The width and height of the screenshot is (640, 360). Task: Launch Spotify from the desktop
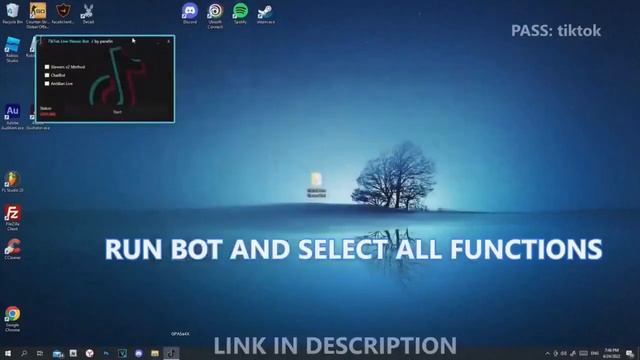click(x=240, y=13)
